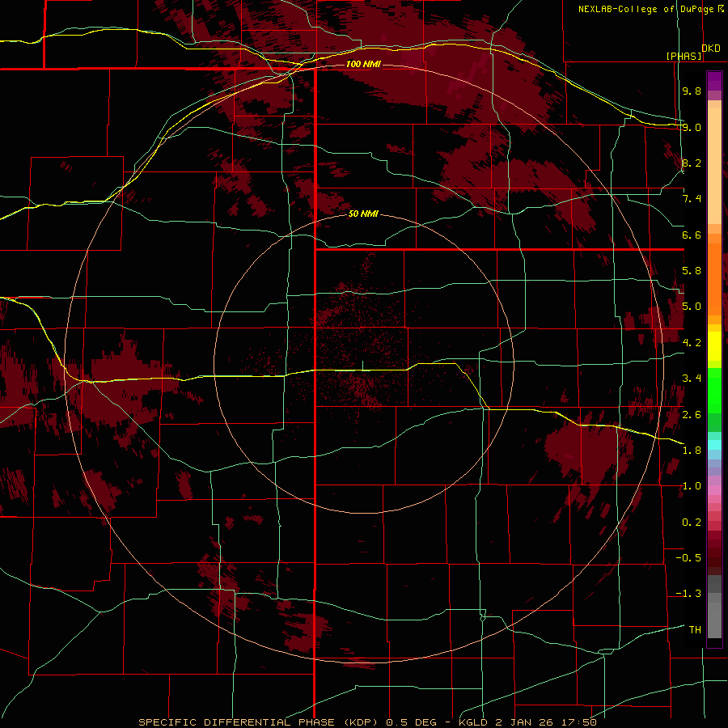This screenshot has height=728, width=728.
Task: Click the KGLD station identifier in caption
Action: point(475,722)
